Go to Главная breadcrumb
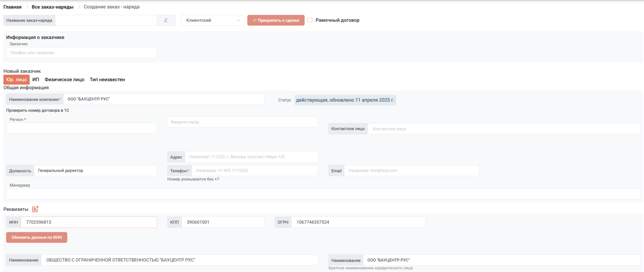 (x=12, y=7)
